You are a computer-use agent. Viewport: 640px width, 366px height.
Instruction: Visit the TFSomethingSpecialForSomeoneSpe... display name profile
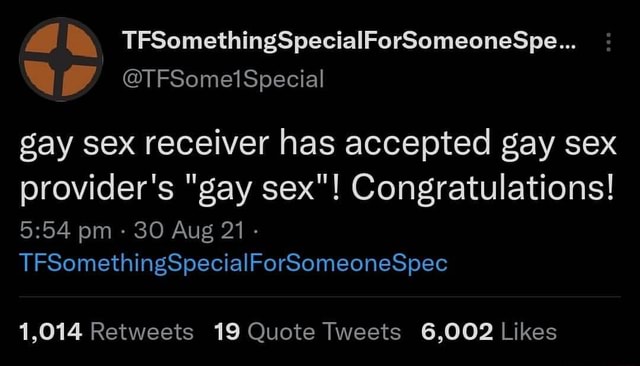349,42
